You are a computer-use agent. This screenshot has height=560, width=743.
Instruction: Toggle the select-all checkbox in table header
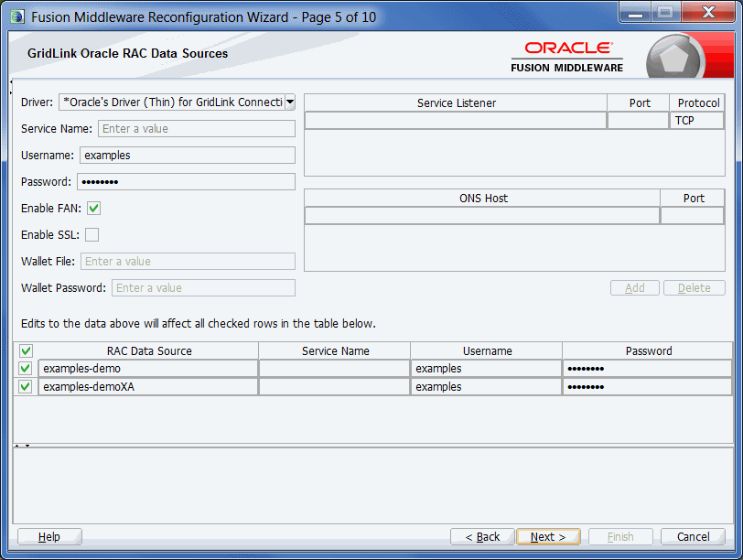coord(26,351)
